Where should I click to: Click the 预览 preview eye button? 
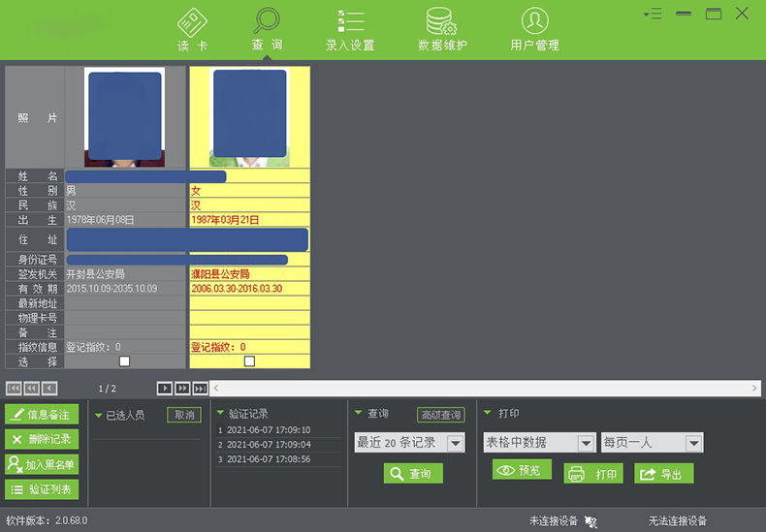tap(522, 470)
